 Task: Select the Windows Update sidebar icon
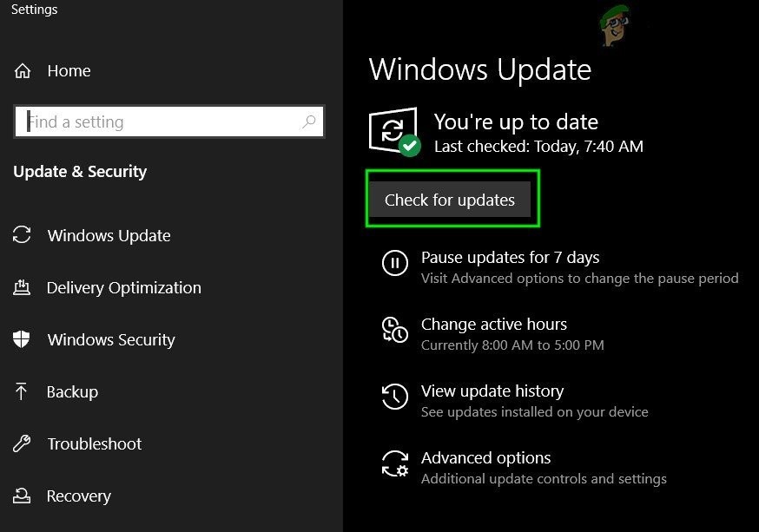coord(22,235)
